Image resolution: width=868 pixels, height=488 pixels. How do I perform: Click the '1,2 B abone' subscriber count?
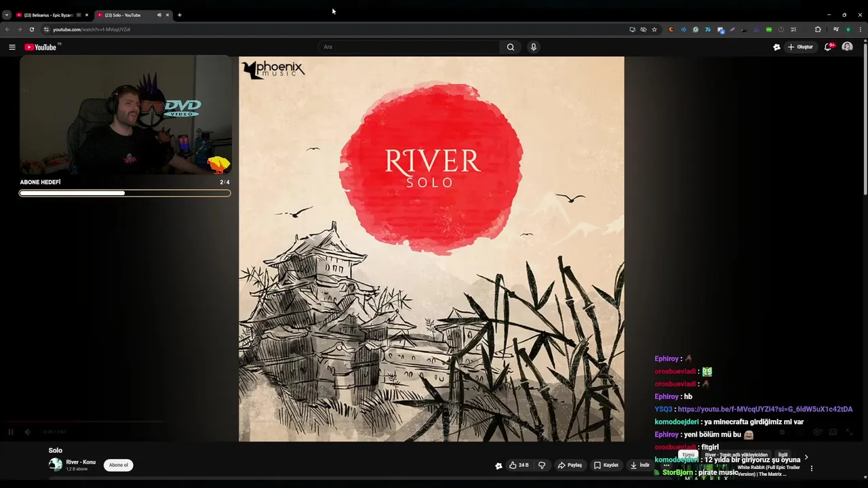(77, 469)
